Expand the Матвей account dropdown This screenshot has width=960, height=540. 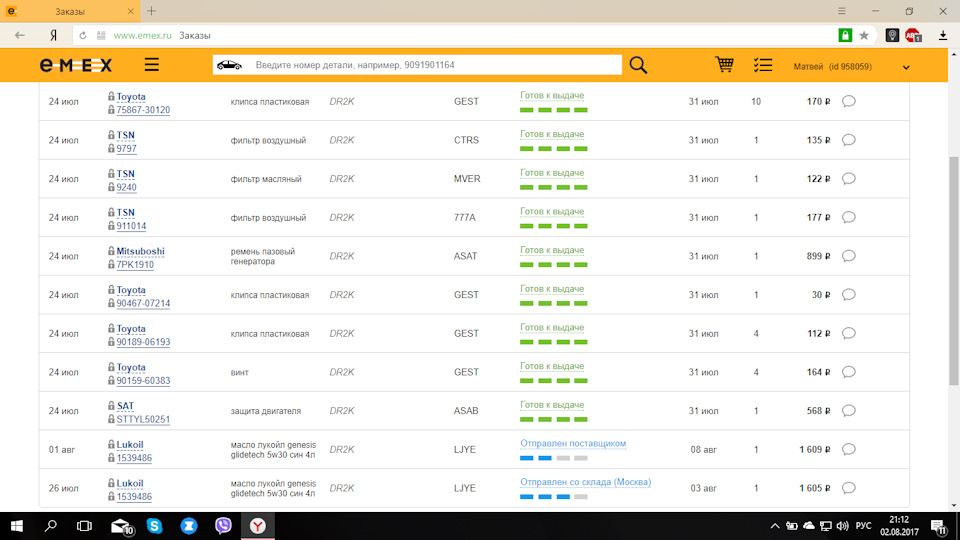click(x=906, y=67)
